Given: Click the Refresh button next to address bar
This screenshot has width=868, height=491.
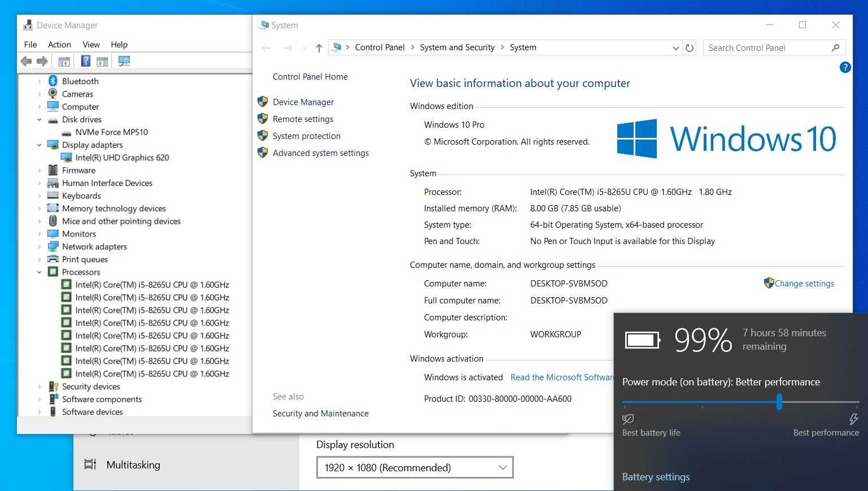Looking at the screenshot, I should 690,48.
